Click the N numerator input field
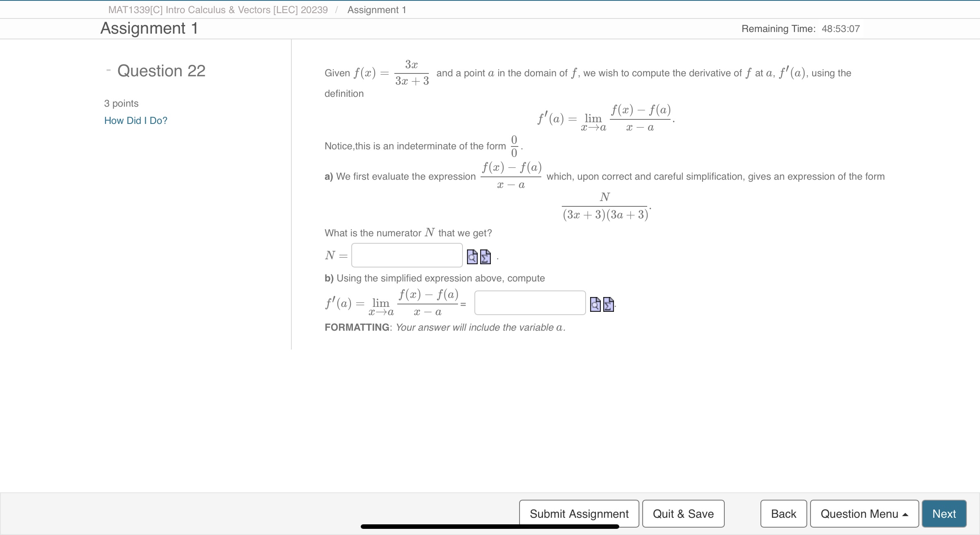The height and width of the screenshot is (535, 980). [407, 256]
